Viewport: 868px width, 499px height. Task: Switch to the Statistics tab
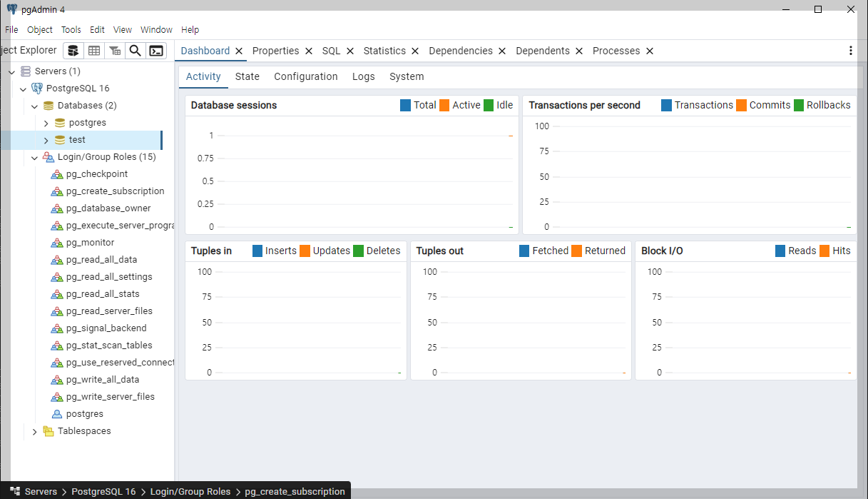coord(384,51)
